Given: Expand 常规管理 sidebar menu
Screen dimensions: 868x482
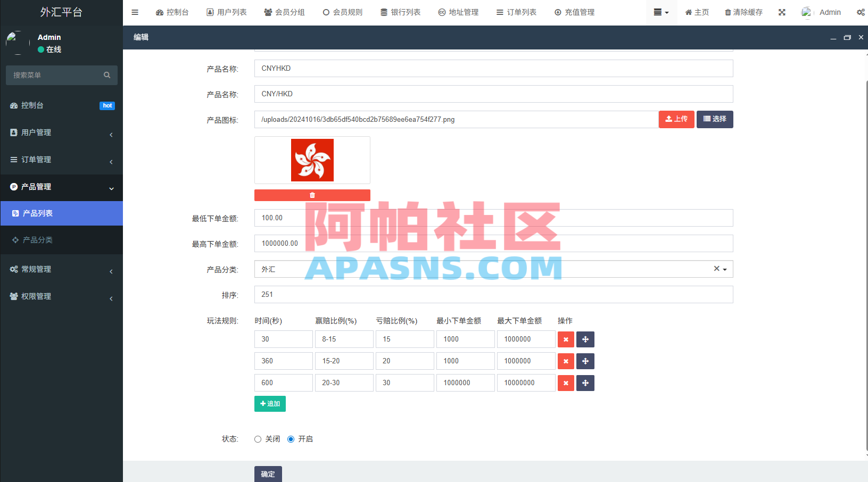Looking at the screenshot, I should click(x=62, y=269).
